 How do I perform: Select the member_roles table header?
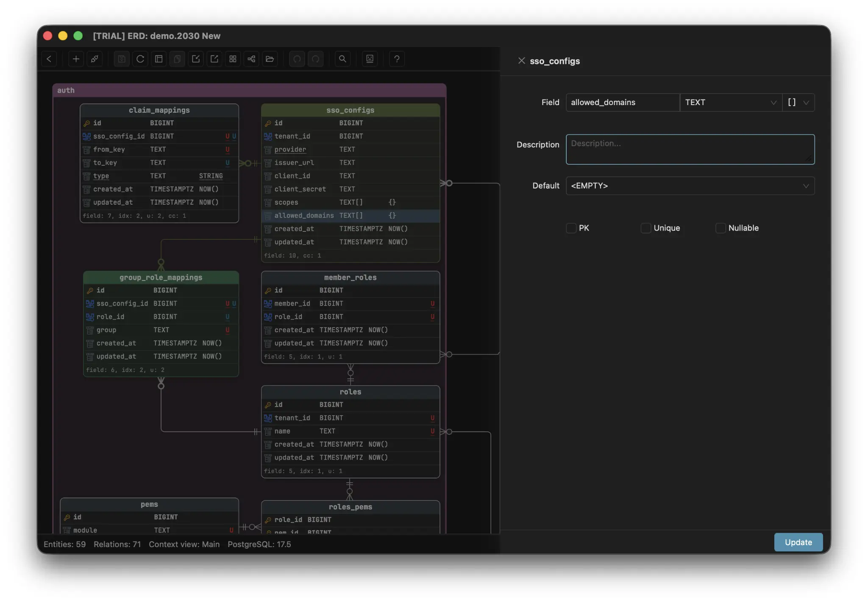click(x=351, y=278)
